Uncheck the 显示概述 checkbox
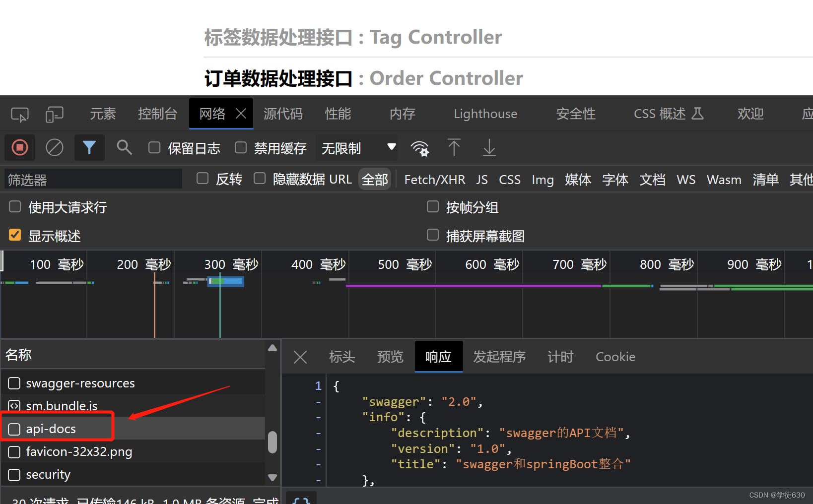Image resolution: width=813 pixels, height=504 pixels. [x=14, y=235]
